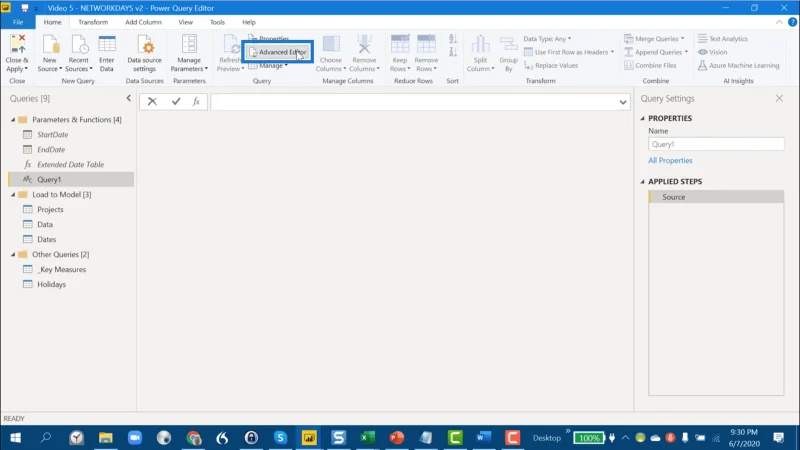Expand the formula bar dropdown arrow
The width and height of the screenshot is (800, 450).
[623, 102]
